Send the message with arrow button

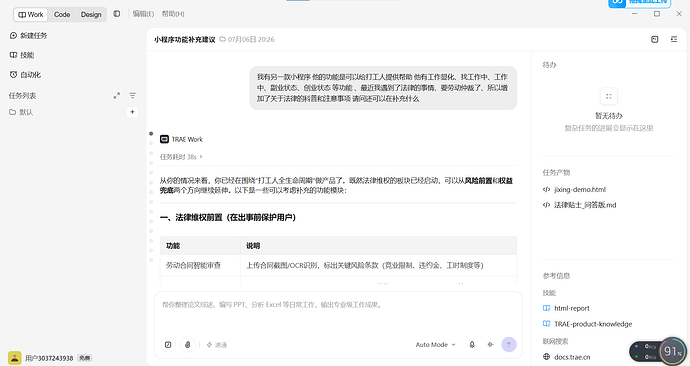(x=509, y=345)
